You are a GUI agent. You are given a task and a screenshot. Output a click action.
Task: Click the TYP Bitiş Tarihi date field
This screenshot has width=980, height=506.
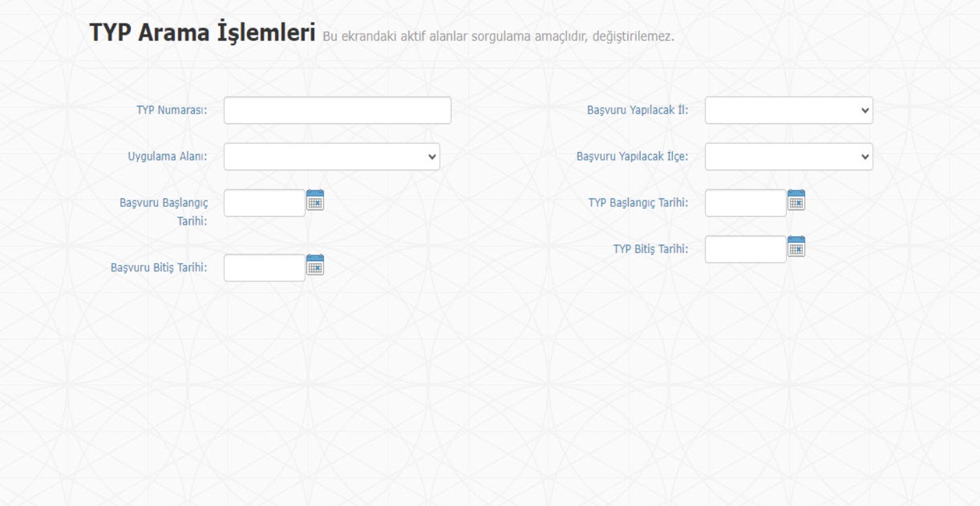745,249
